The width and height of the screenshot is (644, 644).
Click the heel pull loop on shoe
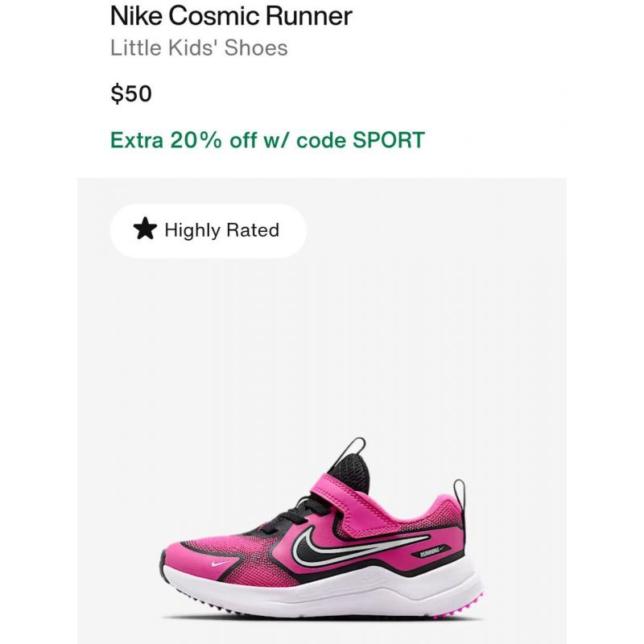tap(459, 494)
